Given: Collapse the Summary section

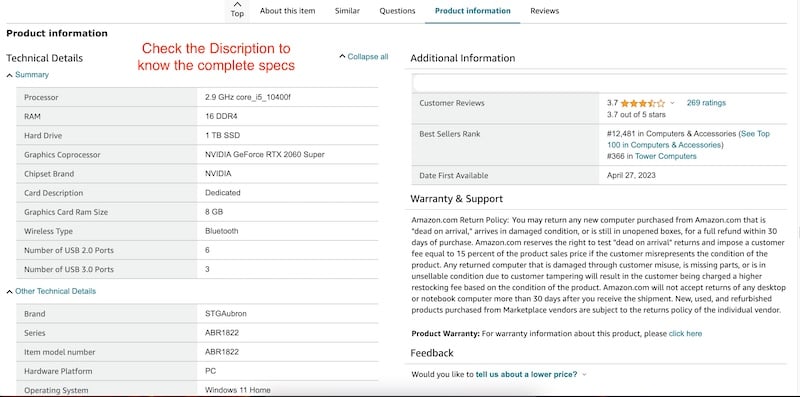Looking at the screenshot, I should (x=28, y=75).
